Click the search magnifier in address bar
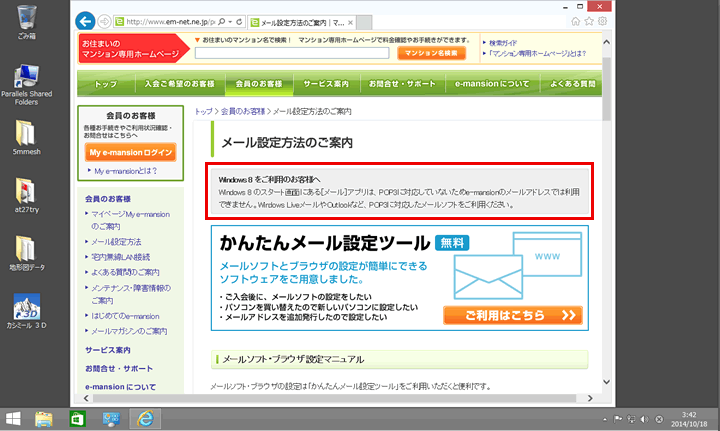The height and width of the screenshot is (431, 720). (x=222, y=22)
